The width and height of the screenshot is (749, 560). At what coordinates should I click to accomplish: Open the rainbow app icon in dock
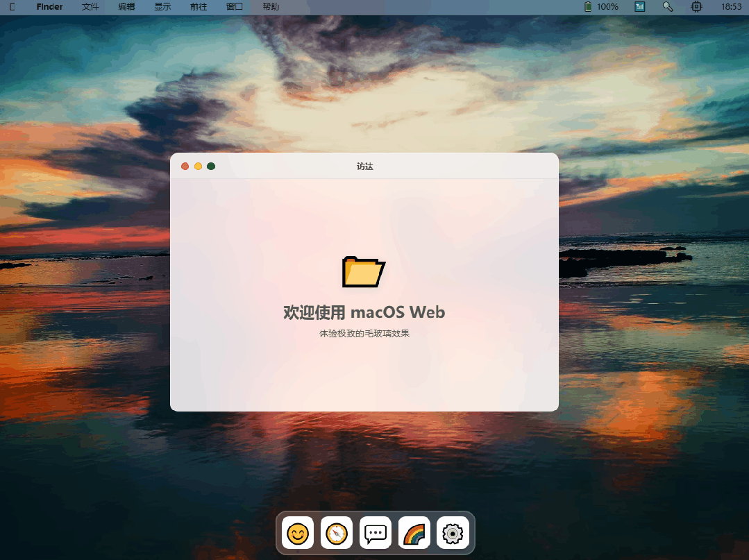tap(414, 533)
